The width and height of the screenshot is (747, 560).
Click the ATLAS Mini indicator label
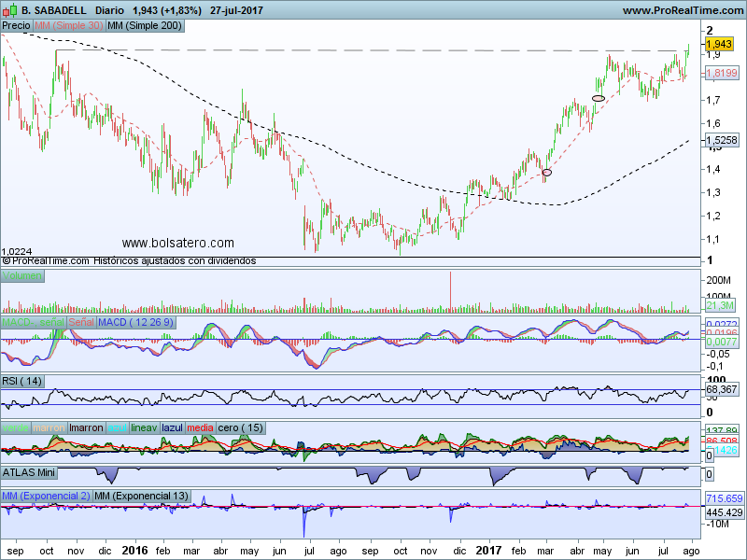coord(29,472)
